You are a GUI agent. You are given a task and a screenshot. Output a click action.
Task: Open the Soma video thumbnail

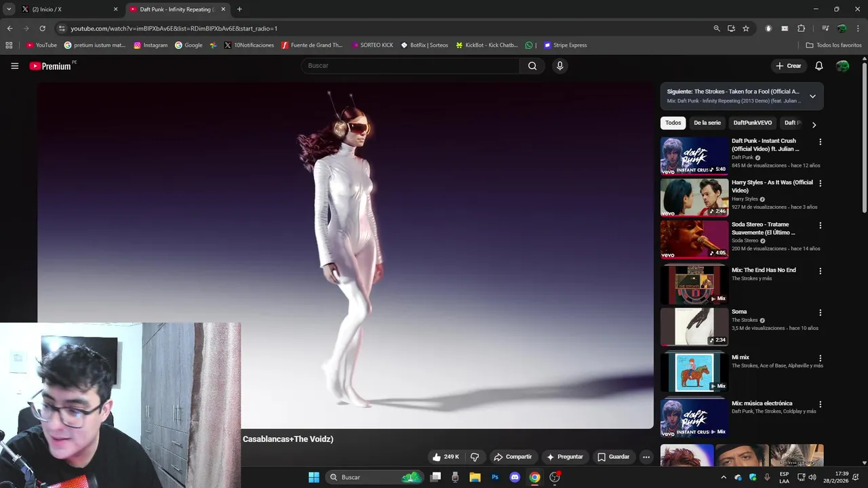694,327
